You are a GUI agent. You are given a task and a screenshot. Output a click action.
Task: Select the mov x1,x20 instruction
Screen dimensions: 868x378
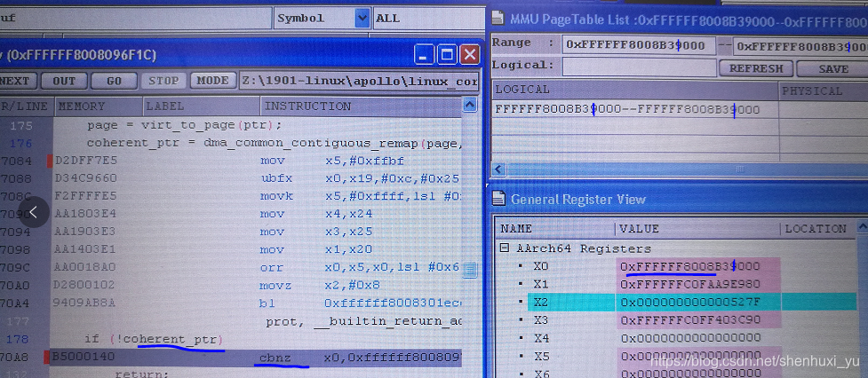pyautogui.click(x=316, y=249)
